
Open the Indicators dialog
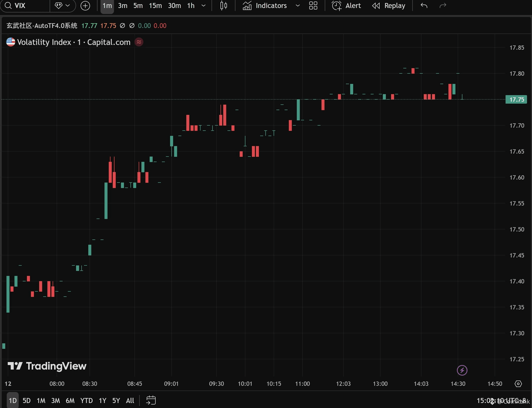[265, 5]
